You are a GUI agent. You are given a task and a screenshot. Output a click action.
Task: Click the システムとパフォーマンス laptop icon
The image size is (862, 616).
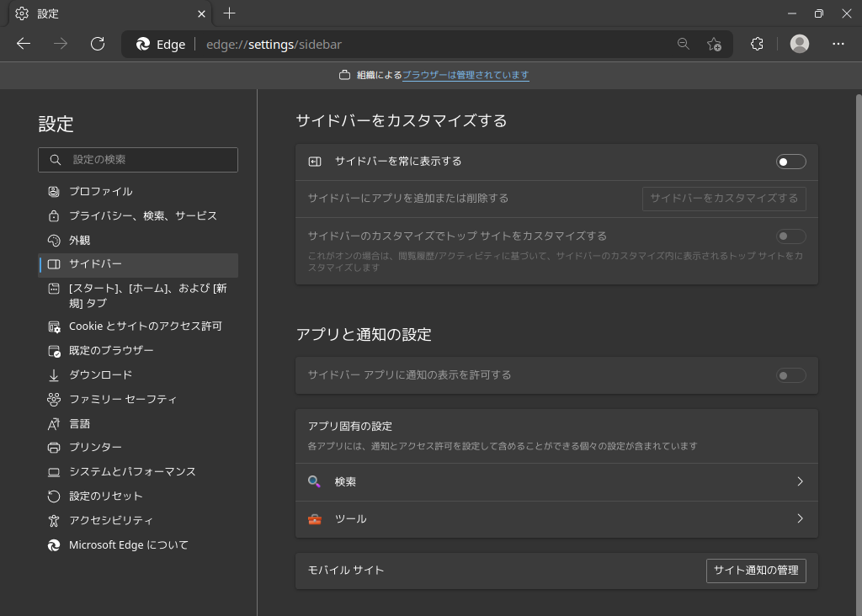pos(54,472)
